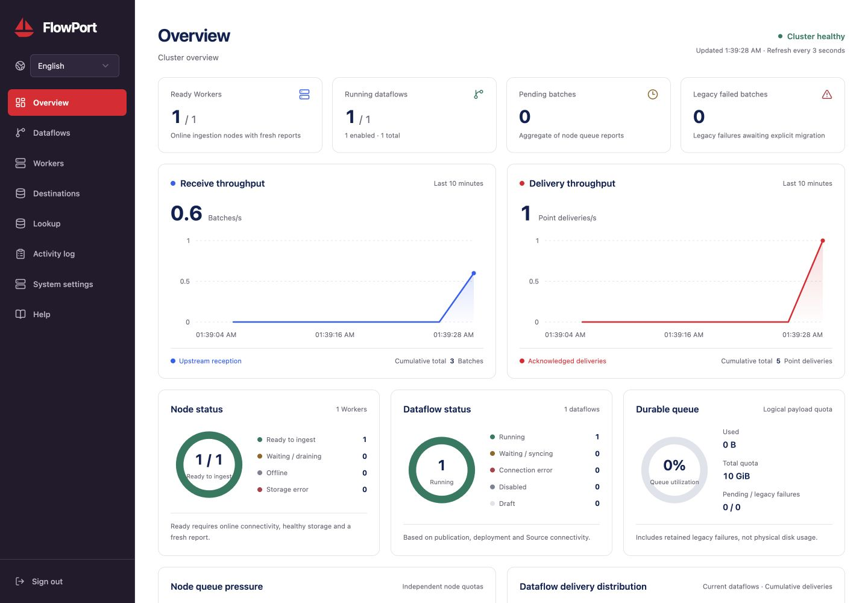Click the Delivery throughput chart endpoint marker
Viewport: 868px width, 603px height.
[x=823, y=241]
